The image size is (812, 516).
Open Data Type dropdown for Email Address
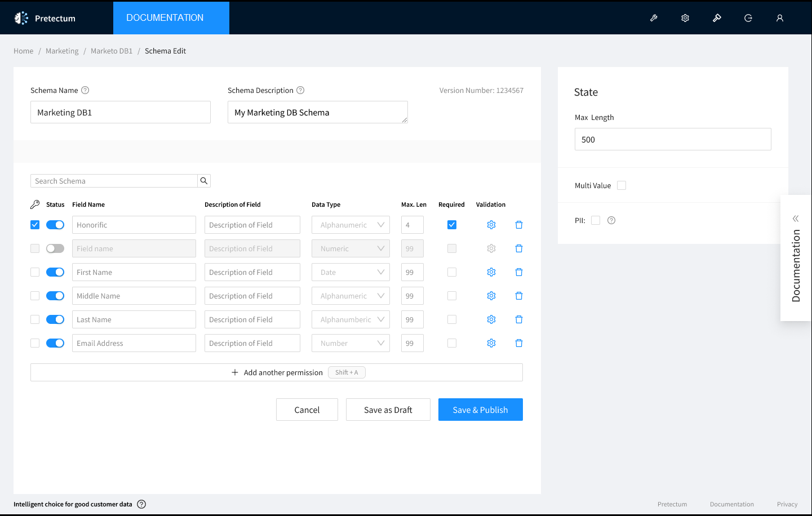(350, 343)
